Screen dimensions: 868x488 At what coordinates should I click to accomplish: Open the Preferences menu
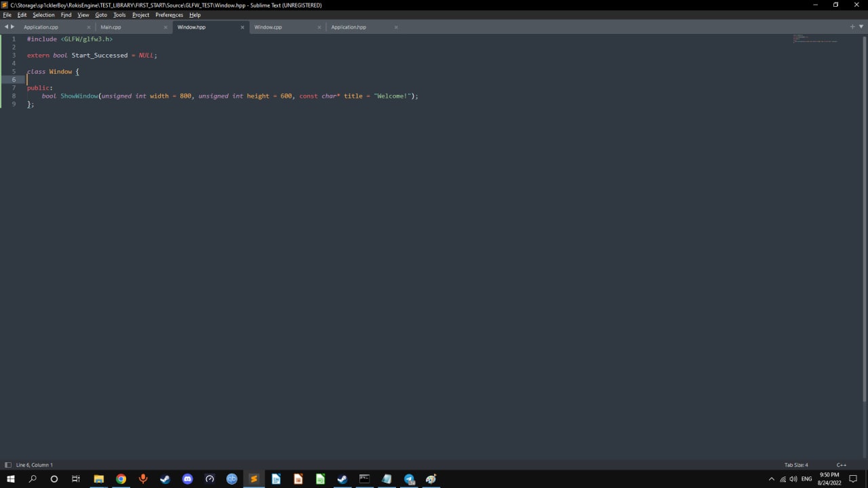[169, 15]
